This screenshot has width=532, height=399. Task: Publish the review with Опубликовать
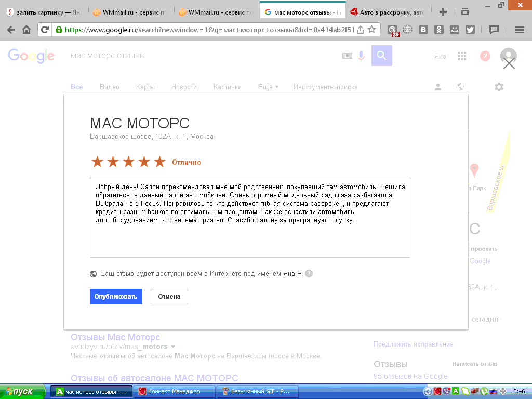(x=116, y=297)
